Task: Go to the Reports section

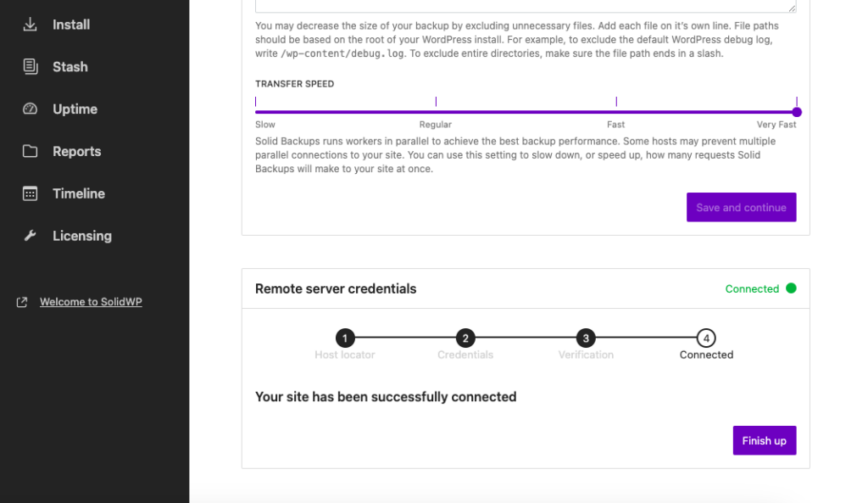Action: coord(76,152)
